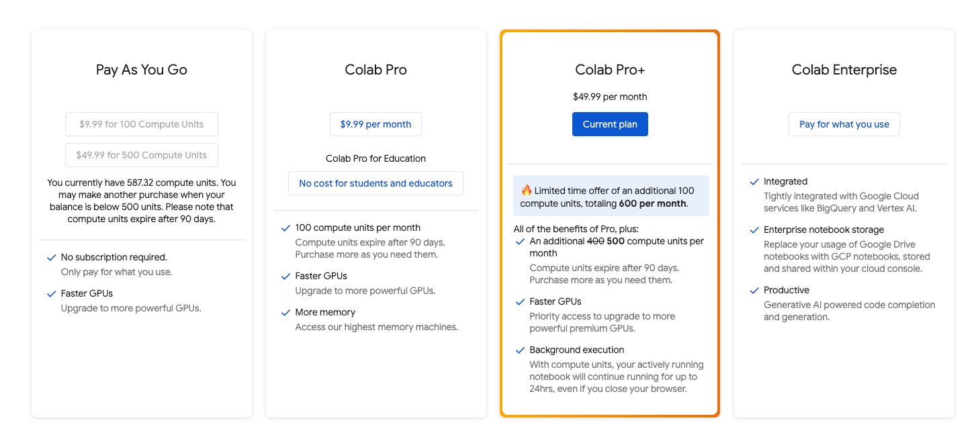Click the Current plan button
The width and height of the screenshot is (980, 447).
(610, 124)
